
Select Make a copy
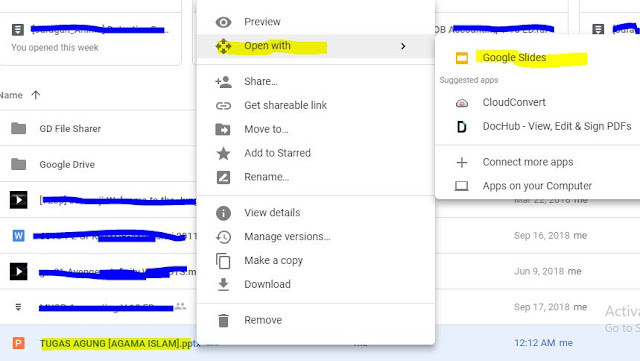coord(316,261)
